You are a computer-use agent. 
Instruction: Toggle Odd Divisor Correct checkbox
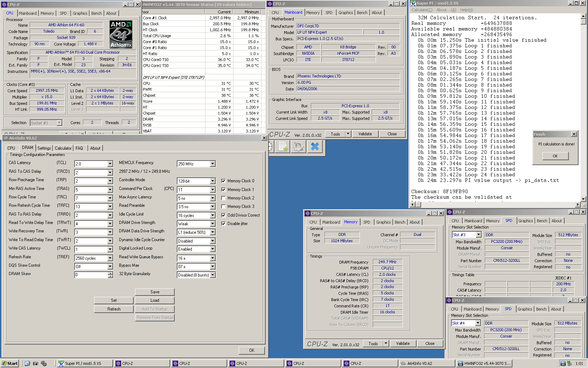point(223,215)
